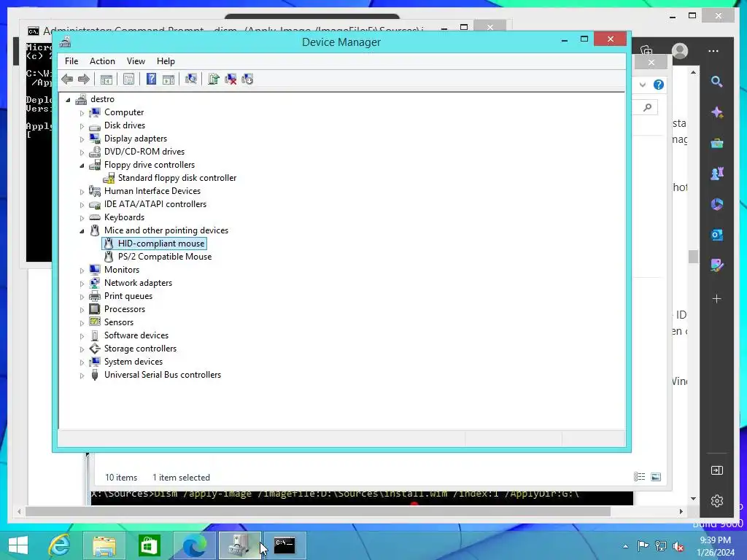Screen dimensions: 747x560
Task: Open Windows Store from taskbar
Action: click(149, 545)
